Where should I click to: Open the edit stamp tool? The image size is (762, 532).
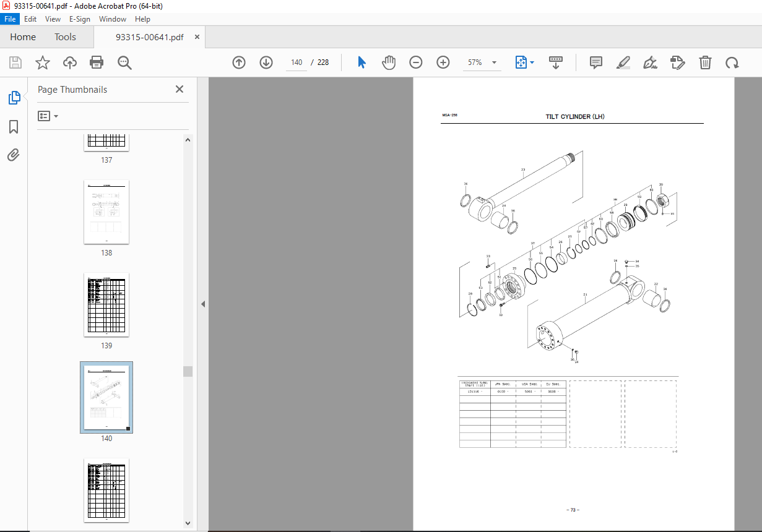tap(677, 62)
